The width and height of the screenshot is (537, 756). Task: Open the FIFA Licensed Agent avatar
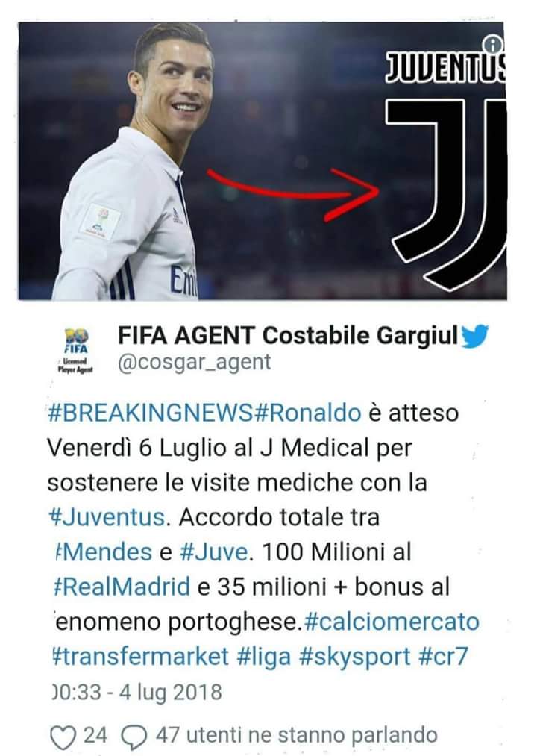[75, 351]
